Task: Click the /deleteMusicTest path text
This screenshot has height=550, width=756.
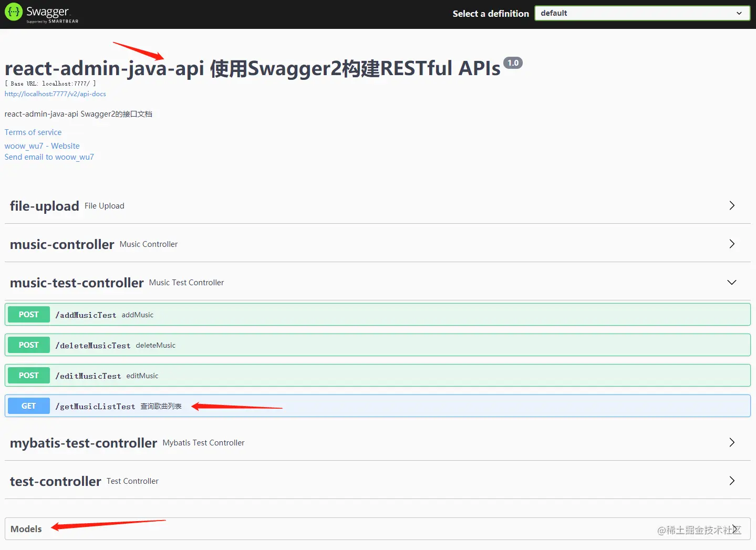Action: pos(93,346)
